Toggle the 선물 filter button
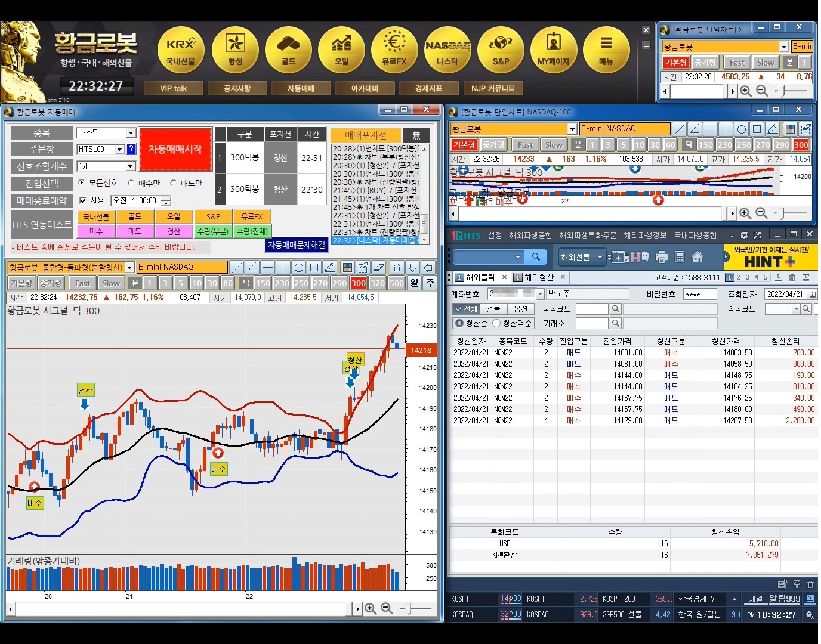821x644 pixels. point(493,309)
